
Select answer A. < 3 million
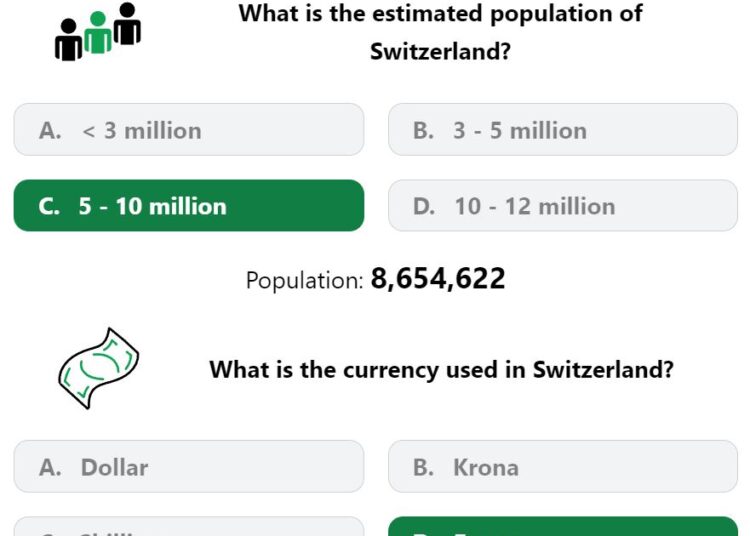coord(189,130)
